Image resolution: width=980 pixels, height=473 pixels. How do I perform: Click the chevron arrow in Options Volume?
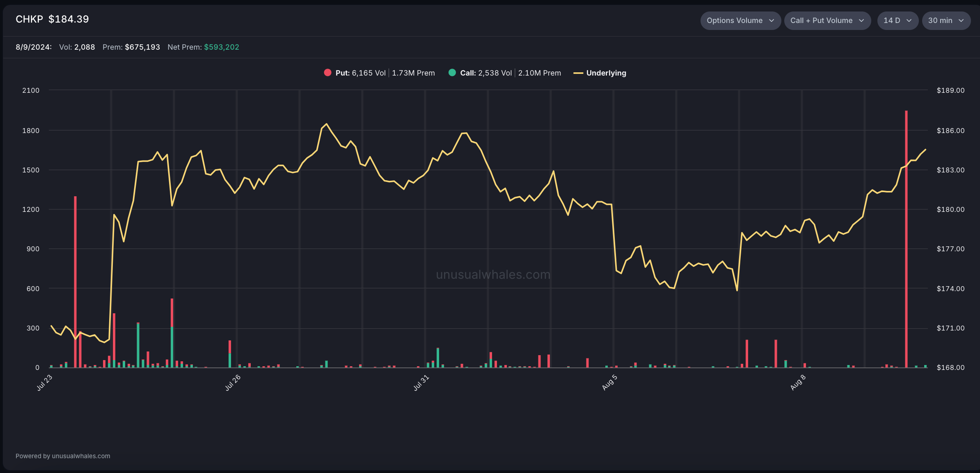pos(772,21)
